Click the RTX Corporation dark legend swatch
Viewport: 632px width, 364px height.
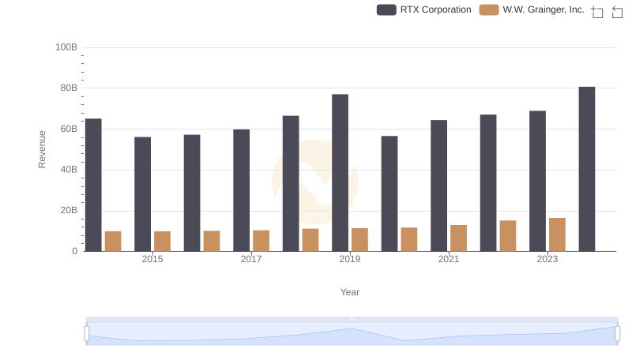point(386,9)
